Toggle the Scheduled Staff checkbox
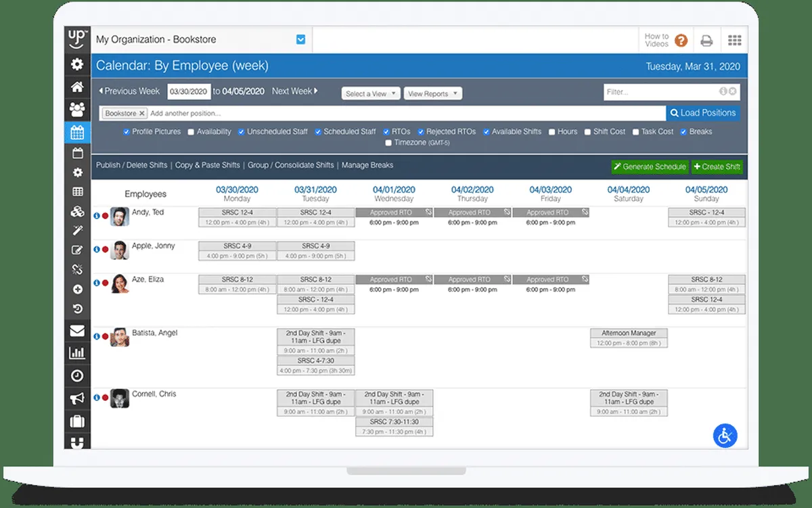812x508 pixels. (318, 132)
